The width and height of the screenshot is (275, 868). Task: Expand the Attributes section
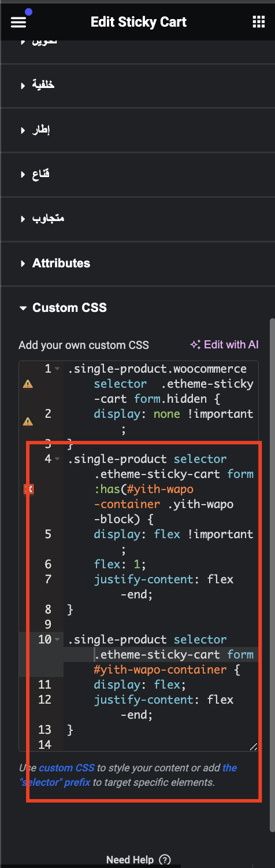55,263
